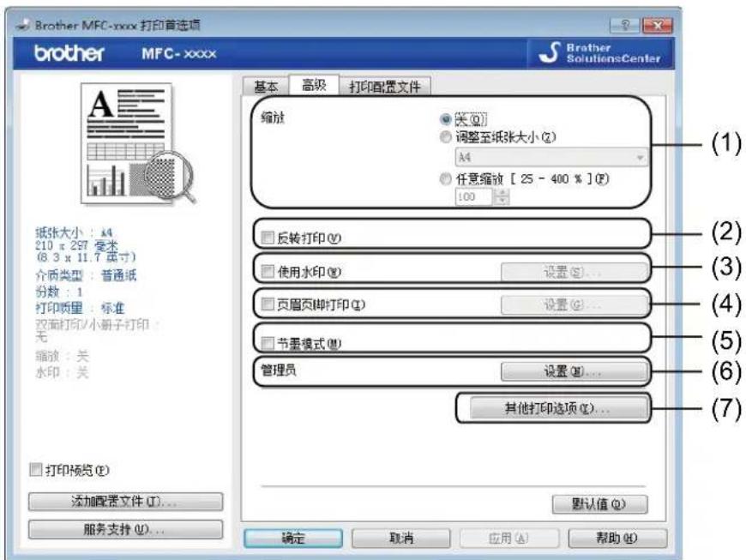Click the 取消 button
Screen dimensions: 746x560
point(401,538)
